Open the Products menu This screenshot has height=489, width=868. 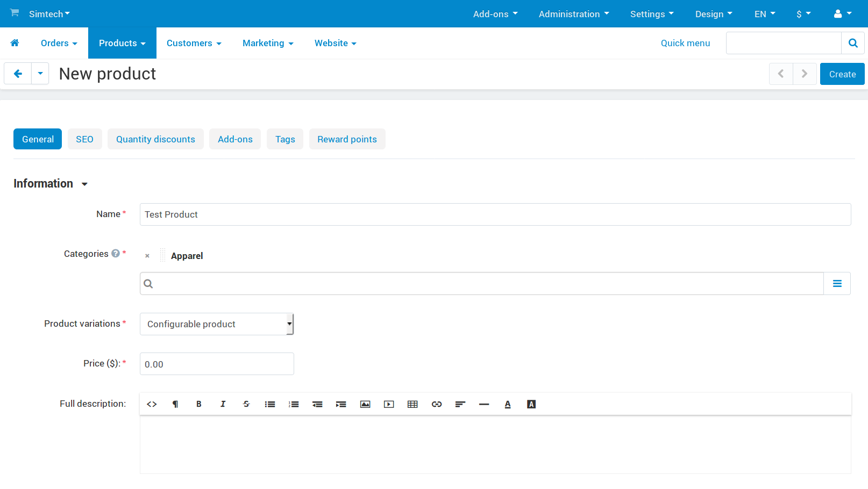[x=122, y=43]
